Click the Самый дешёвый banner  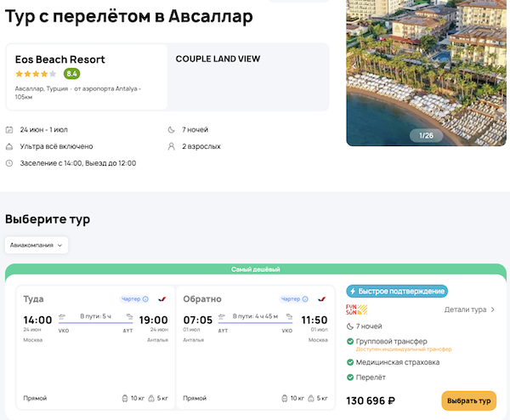pos(256,270)
